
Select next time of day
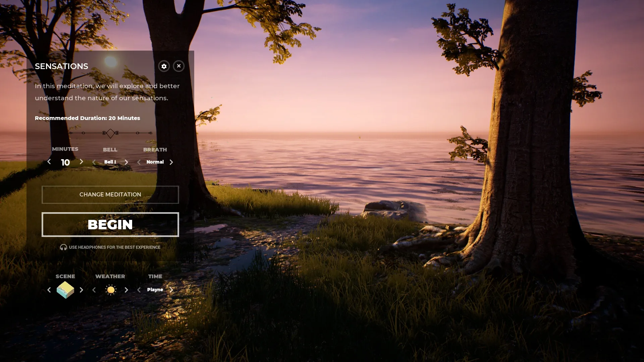171,290
